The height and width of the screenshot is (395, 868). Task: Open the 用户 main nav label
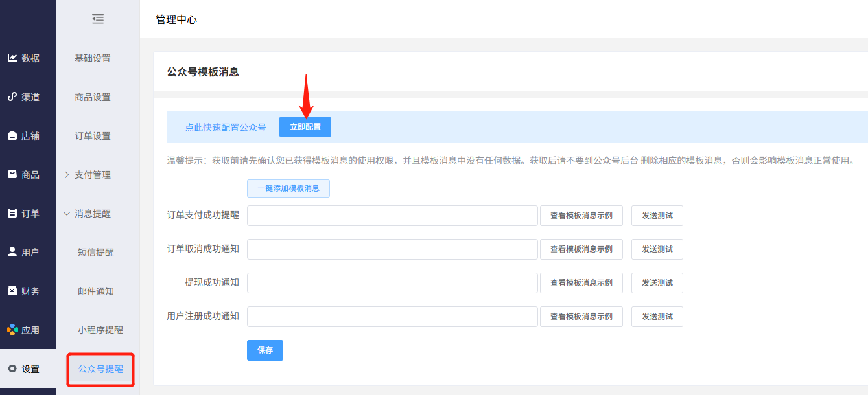coord(30,253)
